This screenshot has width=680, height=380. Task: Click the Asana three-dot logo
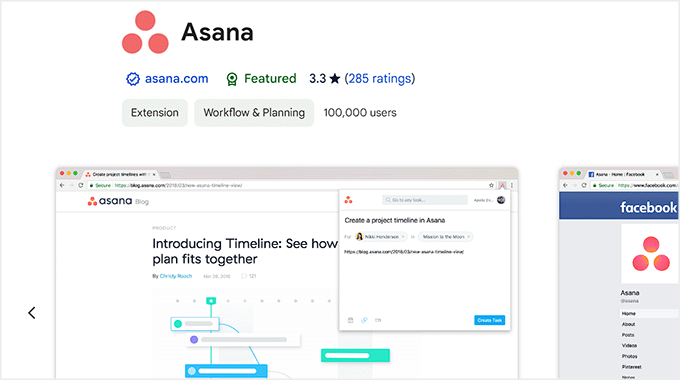[145, 32]
